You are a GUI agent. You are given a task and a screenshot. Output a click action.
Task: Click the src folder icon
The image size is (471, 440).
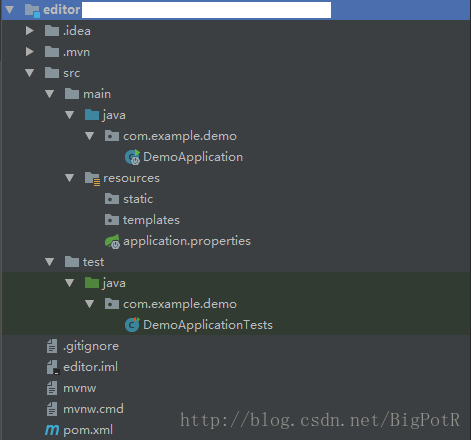(52, 73)
